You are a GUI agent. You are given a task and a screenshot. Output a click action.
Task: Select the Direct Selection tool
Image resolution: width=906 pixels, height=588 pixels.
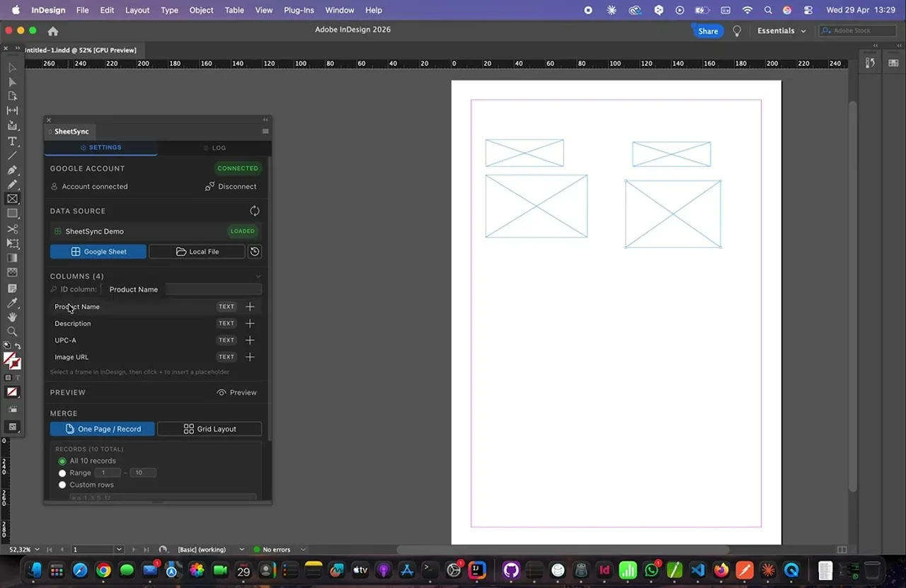click(12, 82)
